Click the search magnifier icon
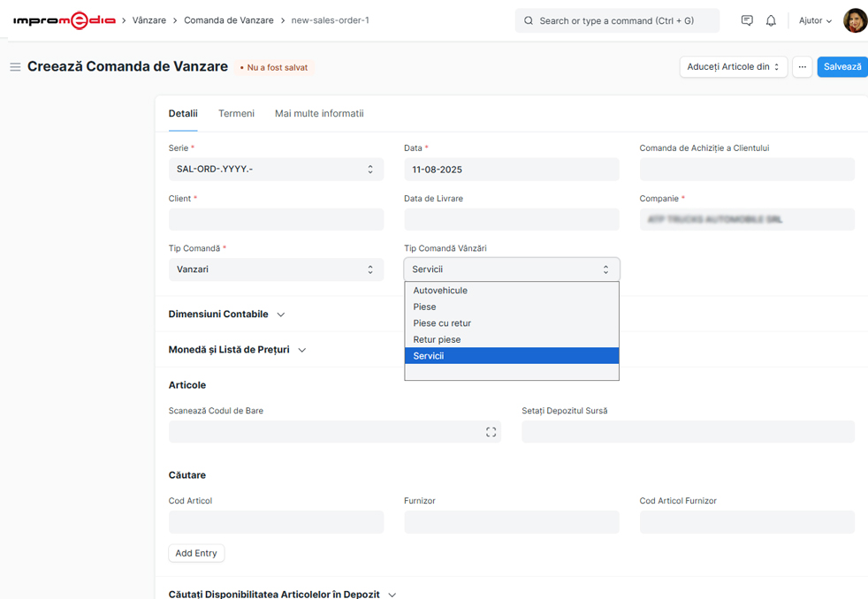 tap(529, 20)
